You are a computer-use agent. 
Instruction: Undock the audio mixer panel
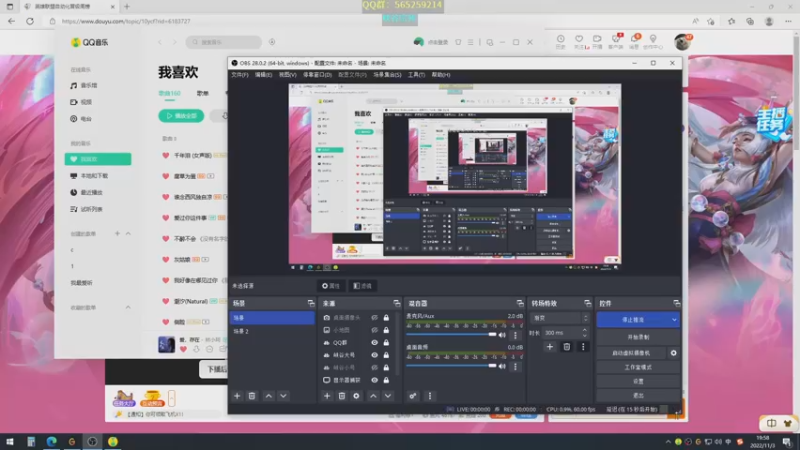[x=519, y=303]
